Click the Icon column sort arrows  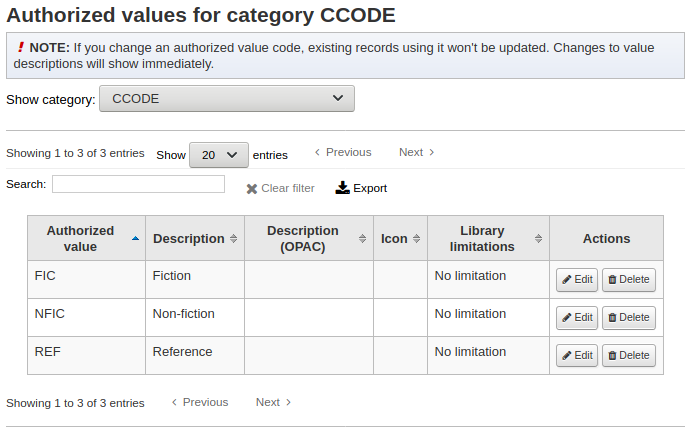click(417, 239)
